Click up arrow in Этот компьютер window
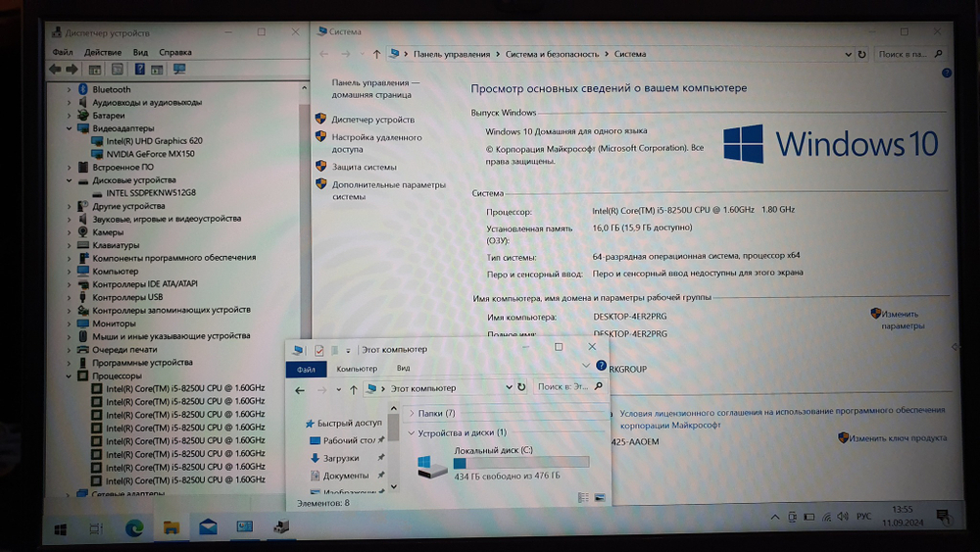The image size is (980, 552). click(x=353, y=389)
